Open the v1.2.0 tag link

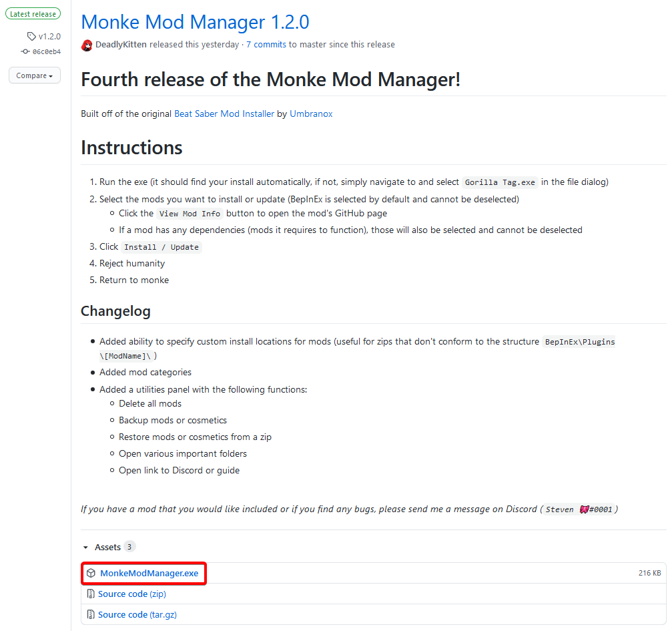coord(49,37)
